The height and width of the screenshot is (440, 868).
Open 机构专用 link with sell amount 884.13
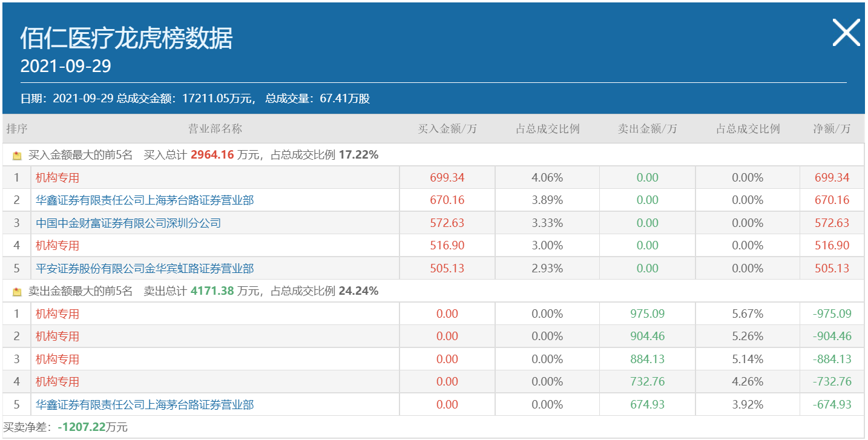tap(58, 360)
